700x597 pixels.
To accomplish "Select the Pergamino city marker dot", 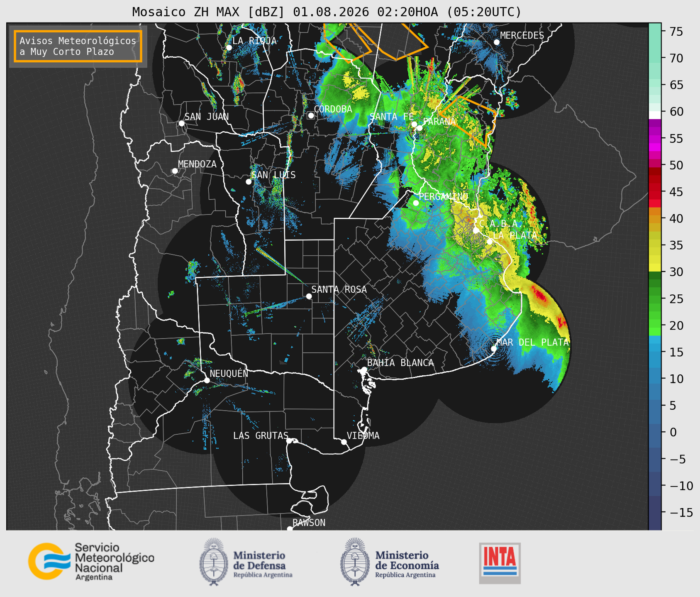I will (416, 203).
